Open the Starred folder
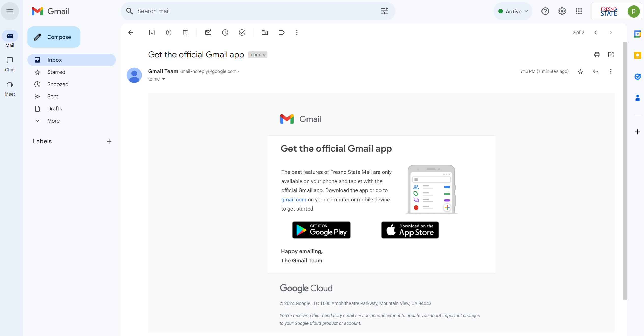This screenshot has height=336, width=644. point(72,72)
